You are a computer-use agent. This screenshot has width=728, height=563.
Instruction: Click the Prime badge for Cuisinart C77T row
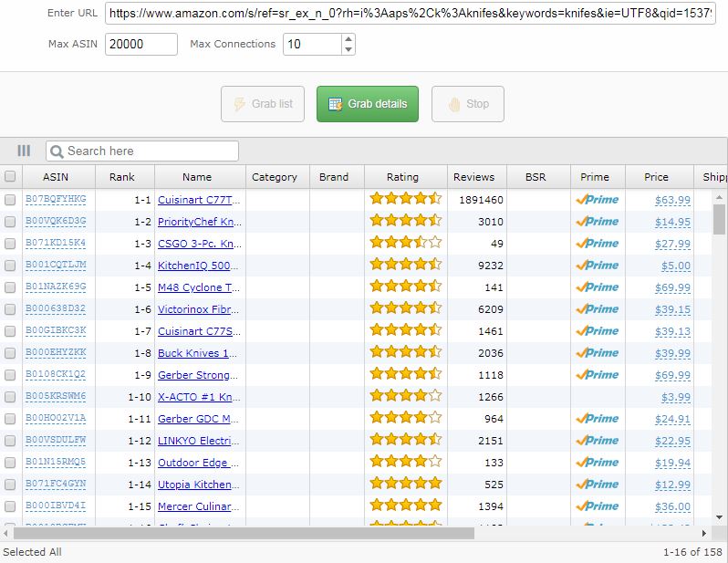[598, 199]
